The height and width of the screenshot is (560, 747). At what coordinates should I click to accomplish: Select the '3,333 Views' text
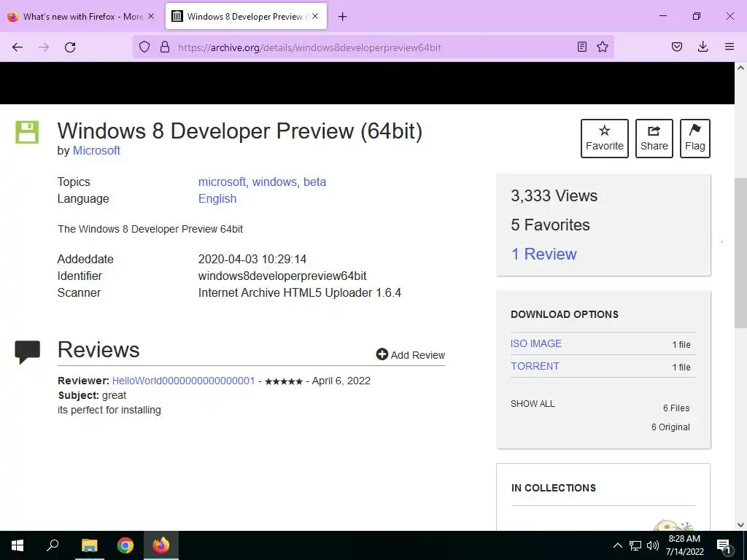[554, 195]
